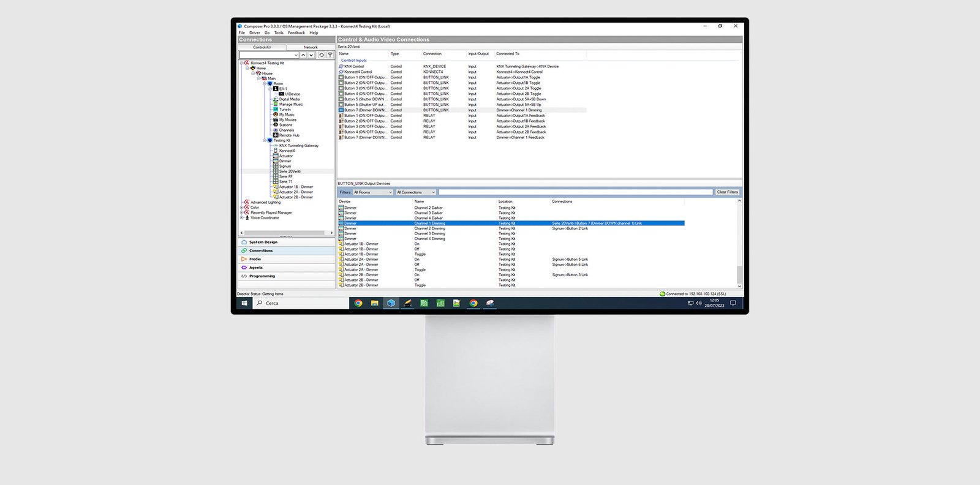Viewport: 980px width, 485px height.
Task: Click the Cerca taskbar search box
Action: (301, 303)
